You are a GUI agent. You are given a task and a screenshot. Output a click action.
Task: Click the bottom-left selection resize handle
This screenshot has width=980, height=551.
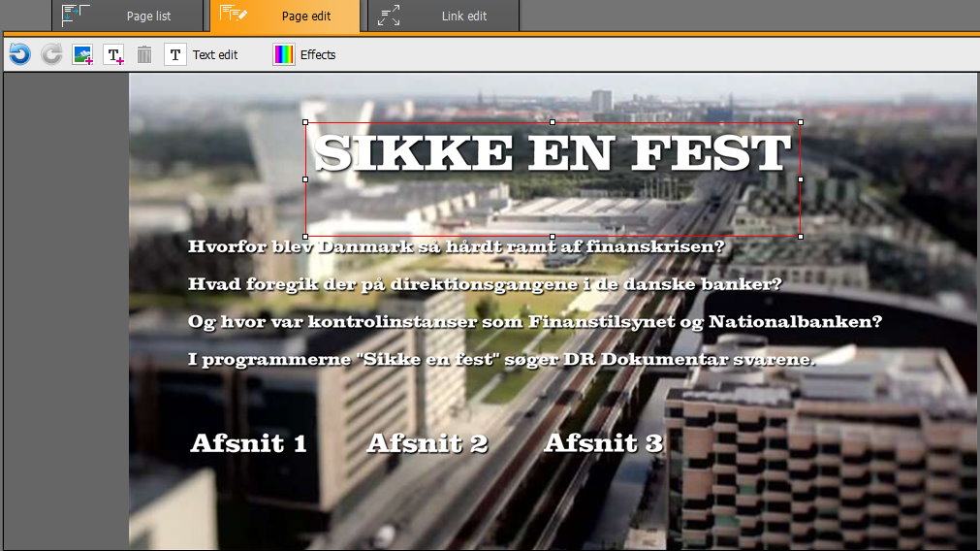pos(305,237)
